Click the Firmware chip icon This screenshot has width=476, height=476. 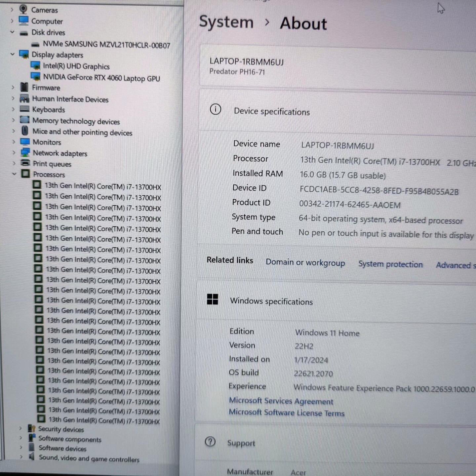pos(24,87)
